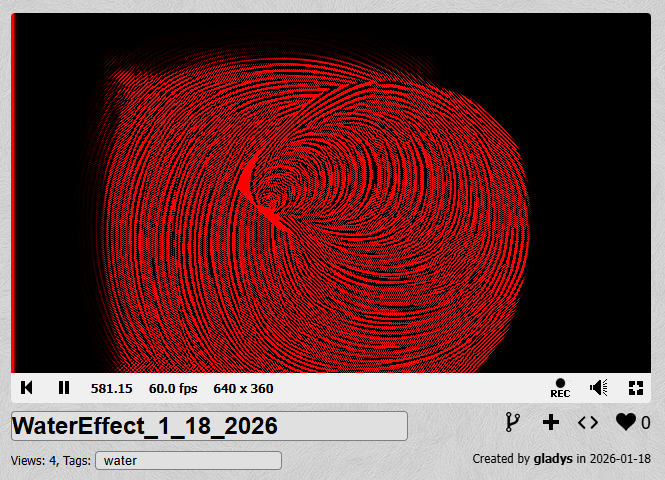
Task: Enter fullscreen mode for the shader
Action: coord(635,388)
